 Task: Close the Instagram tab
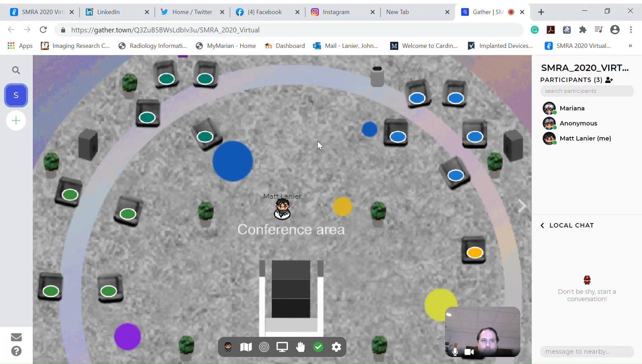(x=372, y=12)
